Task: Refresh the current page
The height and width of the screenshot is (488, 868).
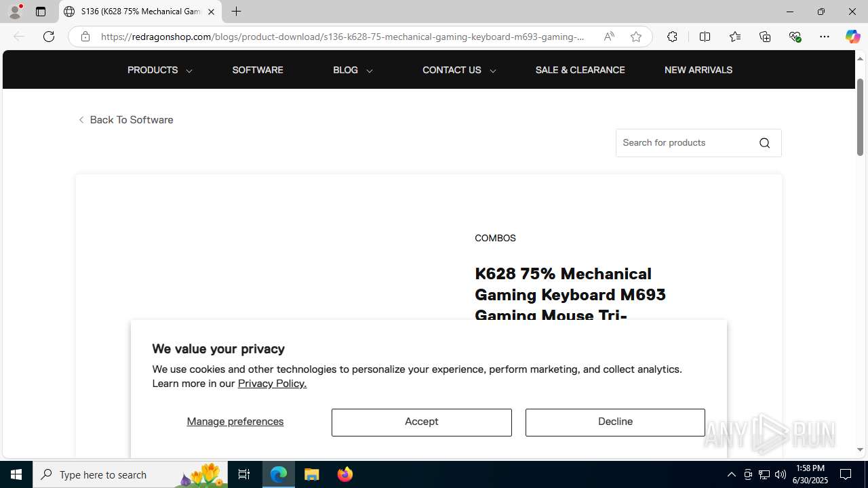Action: (49, 37)
